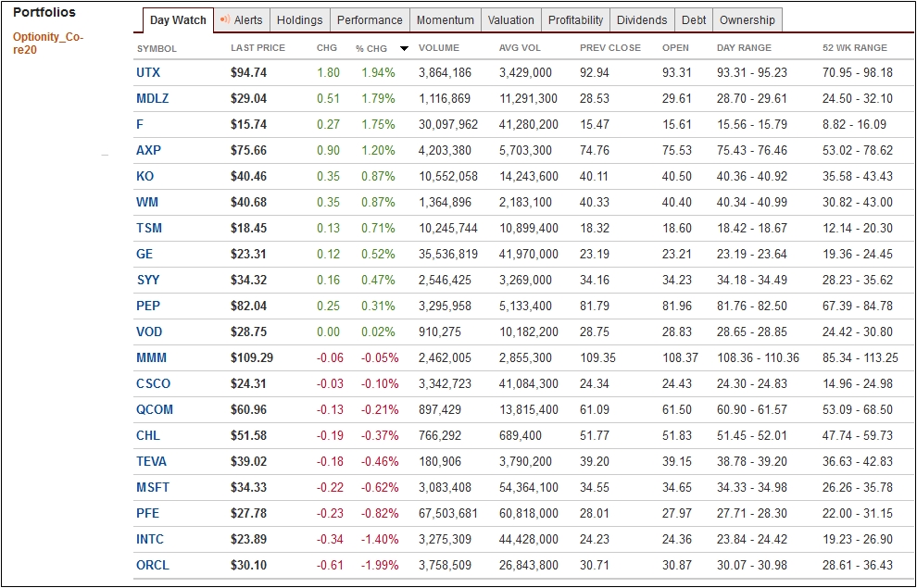The image size is (917, 588).
Task: Sort by the LAST PRICE column header
Action: pos(258,48)
